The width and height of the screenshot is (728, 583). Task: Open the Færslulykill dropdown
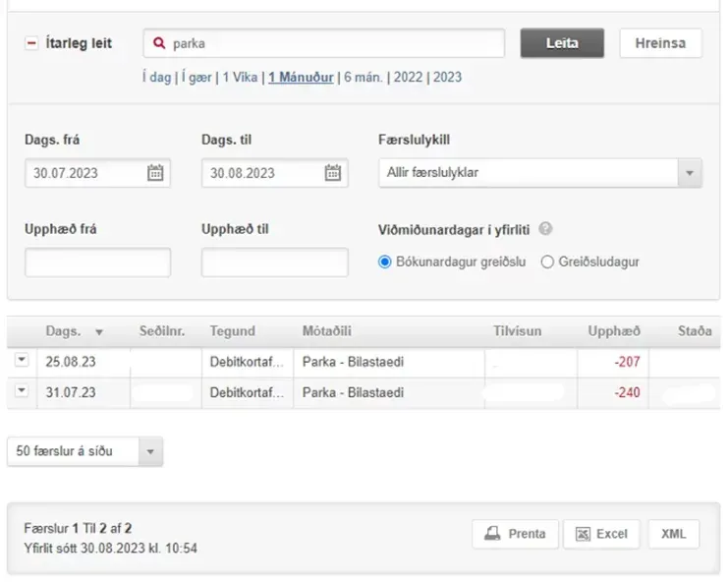coord(540,173)
